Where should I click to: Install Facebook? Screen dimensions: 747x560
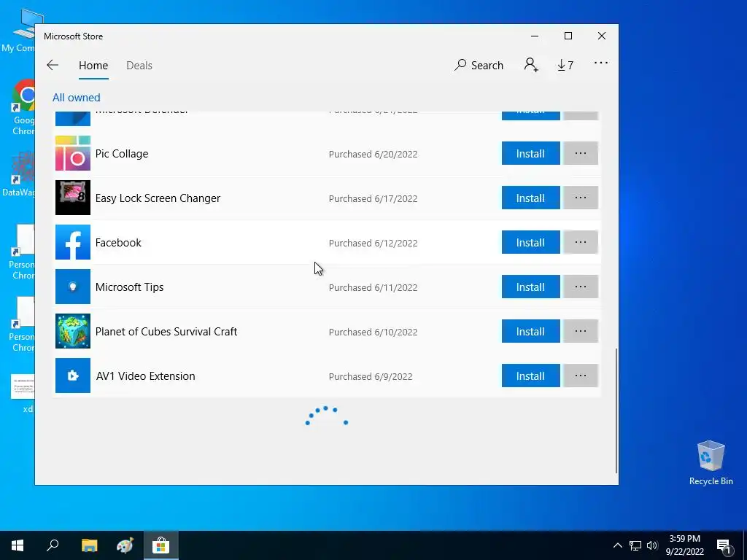click(x=531, y=242)
